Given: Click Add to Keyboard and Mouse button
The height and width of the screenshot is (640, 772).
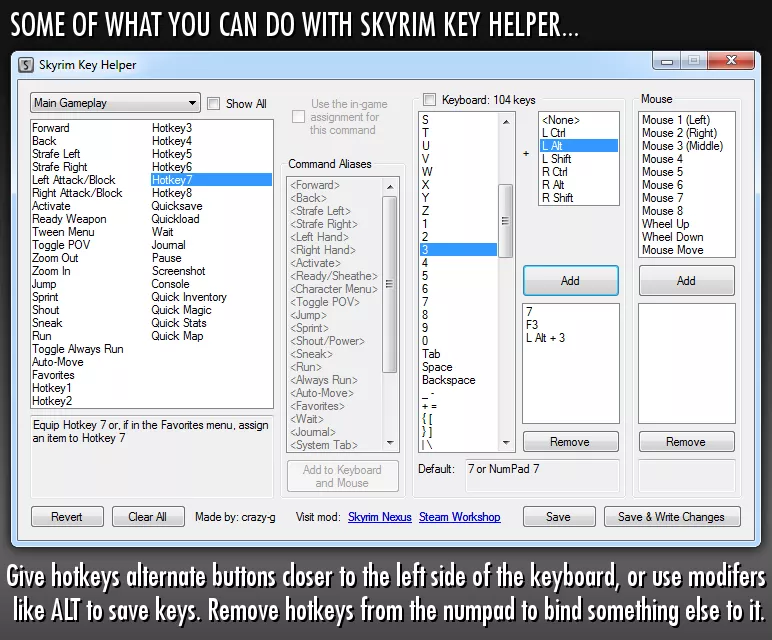Looking at the screenshot, I should tap(343, 476).
